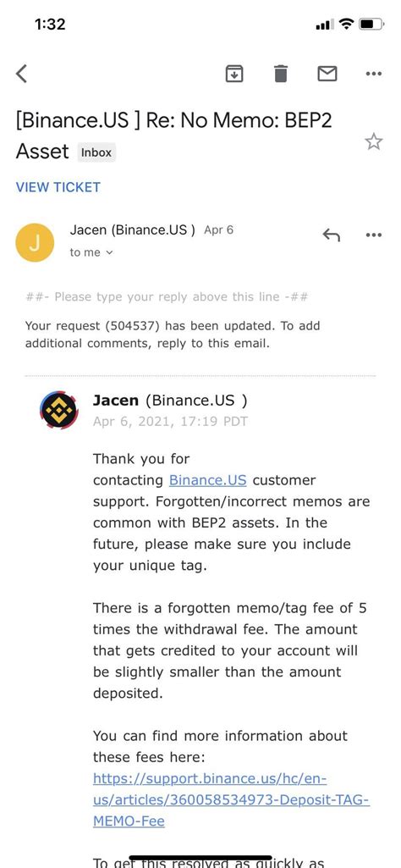Screen dimensions: 401x868
Task: Tap the home indicator bar at bottom
Action: tap(200, 858)
